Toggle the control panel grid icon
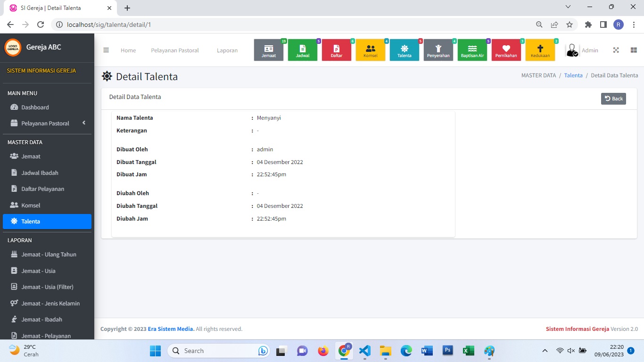644x362 pixels. [x=634, y=50]
